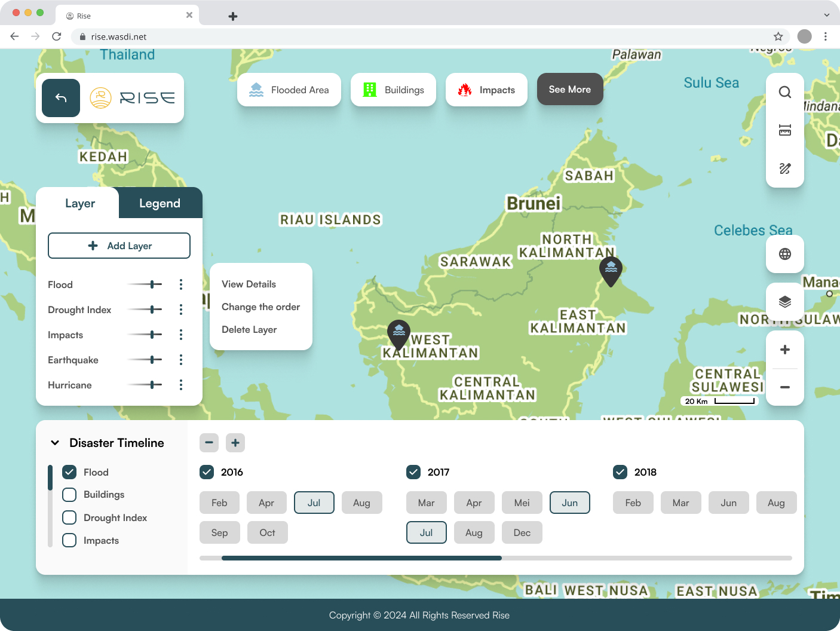
Task: Open options menu for Earthquake layer
Action: click(181, 360)
